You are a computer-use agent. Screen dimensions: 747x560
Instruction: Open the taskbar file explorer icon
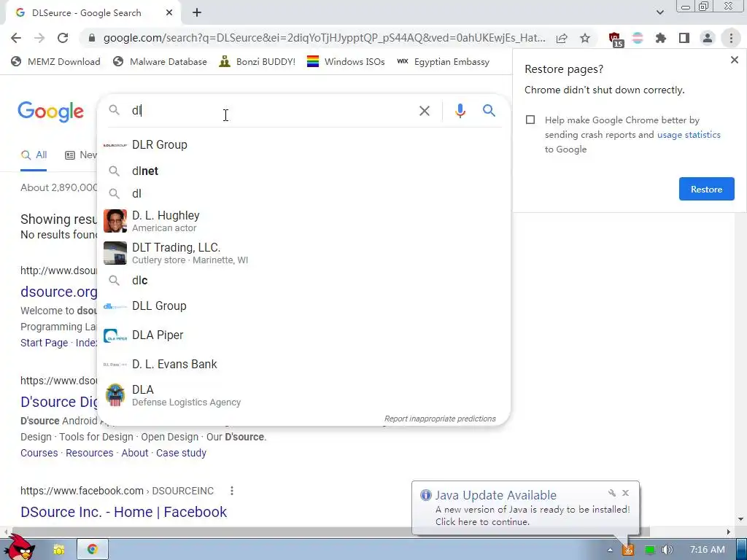[x=58, y=550]
